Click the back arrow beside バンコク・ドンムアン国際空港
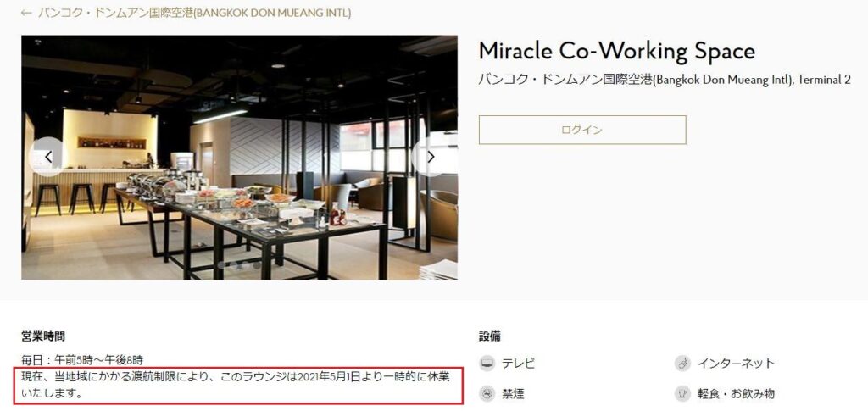The width and height of the screenshot is (868, 411). pos(26,13)
